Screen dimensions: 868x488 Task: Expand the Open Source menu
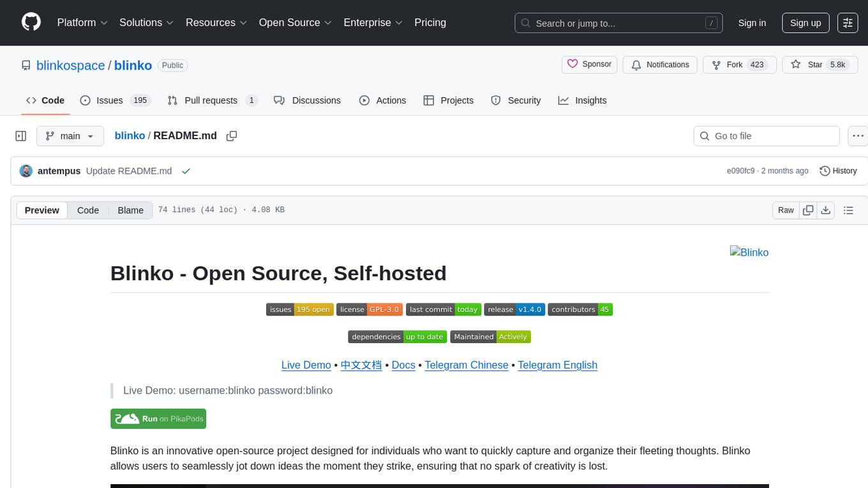[295, 22]
